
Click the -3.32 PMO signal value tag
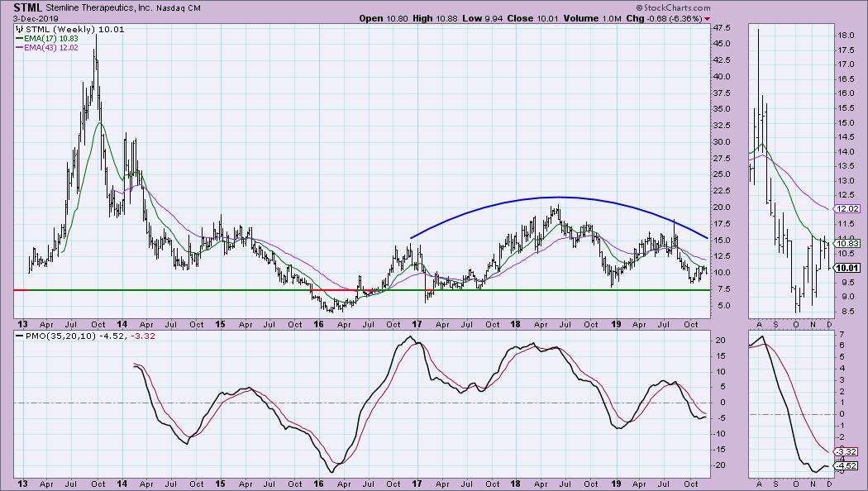pyautogui.click(x=847, y=451)
